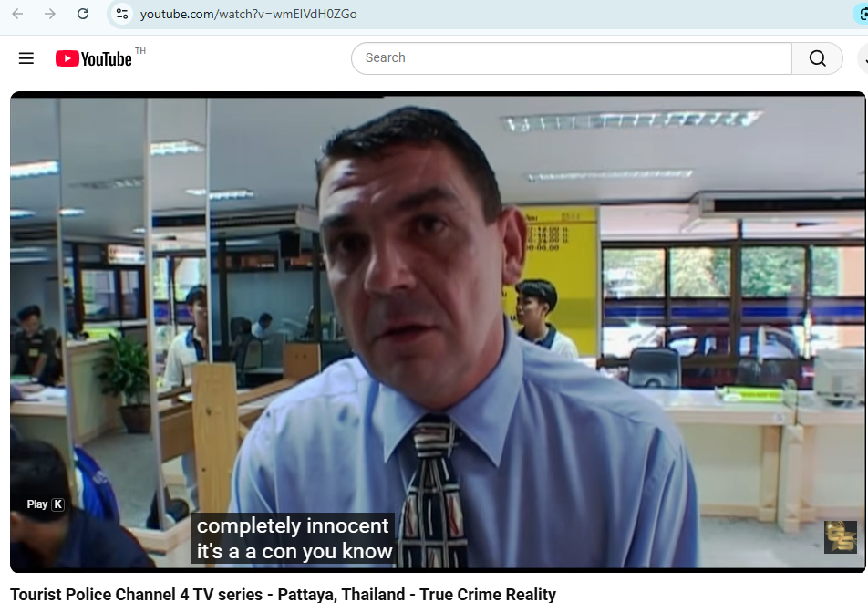Screen dimensions: 868x603
Task: Click the caption "completely innocent"
Action: coord(293,525)
